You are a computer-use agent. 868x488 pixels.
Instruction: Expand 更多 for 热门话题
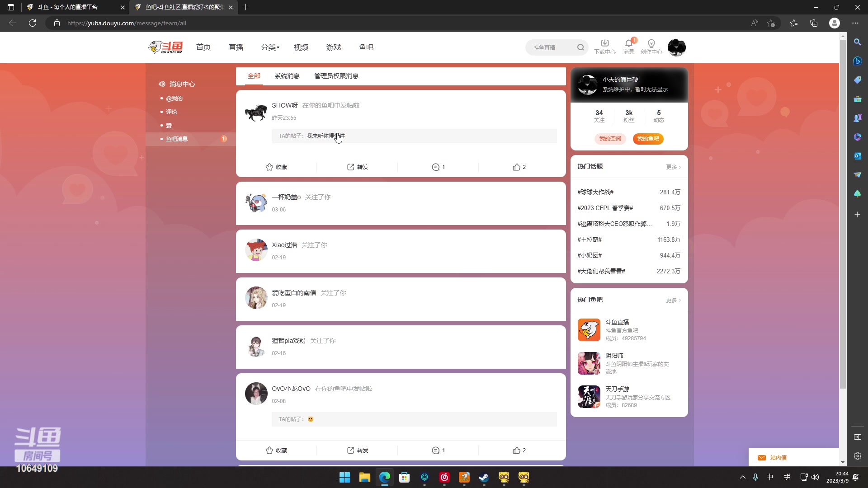[x=672, y=166]
